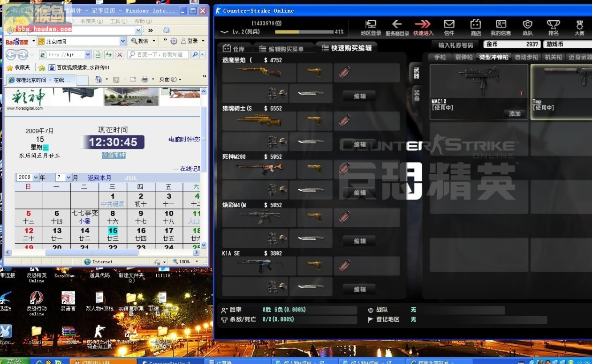Select the 霰弹枪 weapon category tab

[x=464, y=57]
